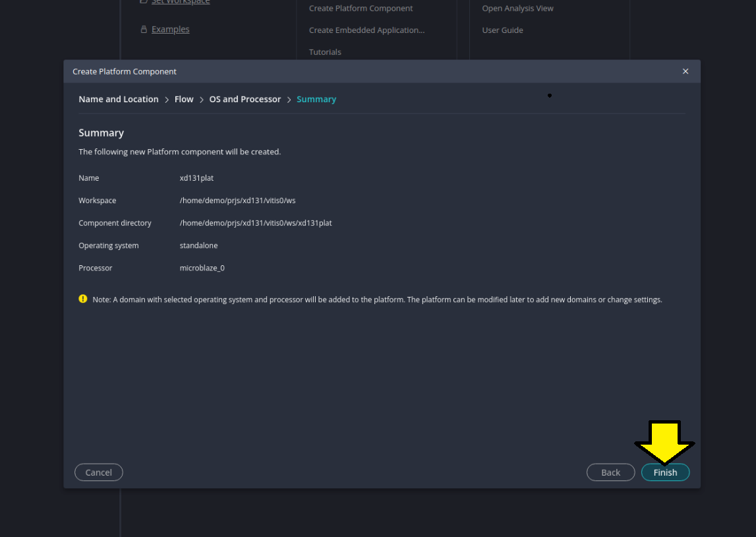Select the component directory path text

256,222
